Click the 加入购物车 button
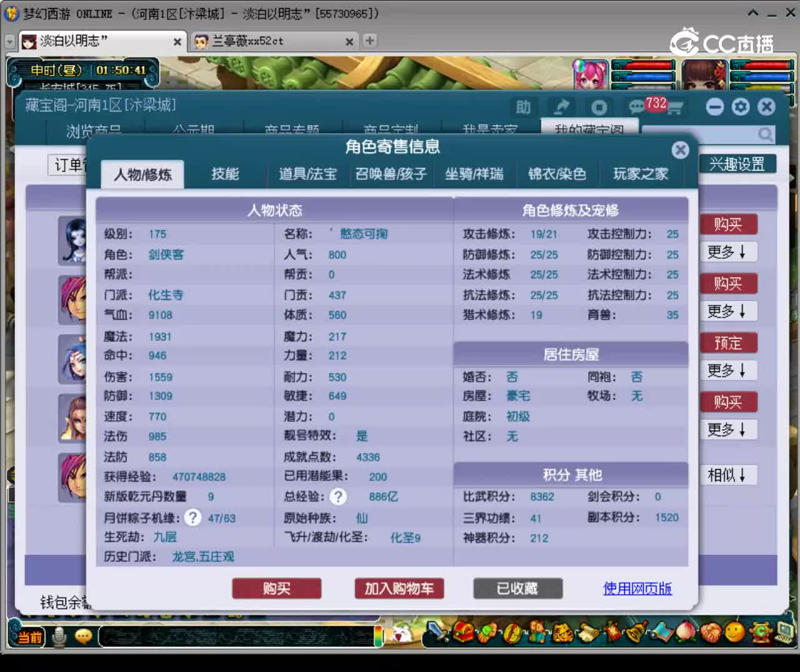This screenshot has width=800, height=672. pyautogui.click(x=399, y=588)
